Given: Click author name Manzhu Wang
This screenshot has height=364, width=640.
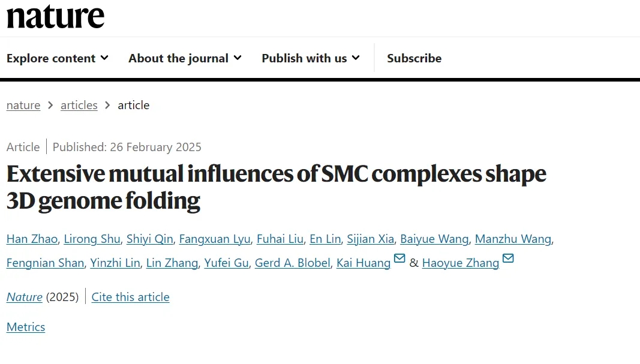Looking at the screenshot, I should 513,239.
